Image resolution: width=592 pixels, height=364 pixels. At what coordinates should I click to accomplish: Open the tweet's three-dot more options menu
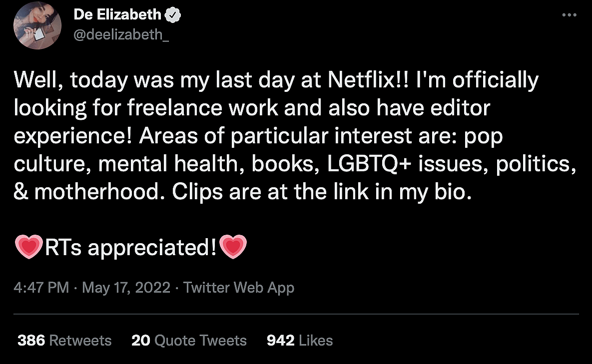(570, 15)
